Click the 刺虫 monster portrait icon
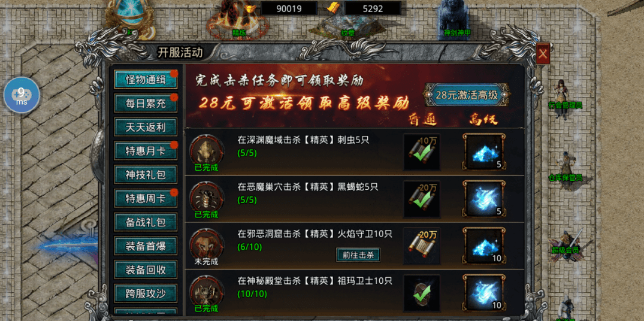Viewport: 644px width, 321px height. 207,149
